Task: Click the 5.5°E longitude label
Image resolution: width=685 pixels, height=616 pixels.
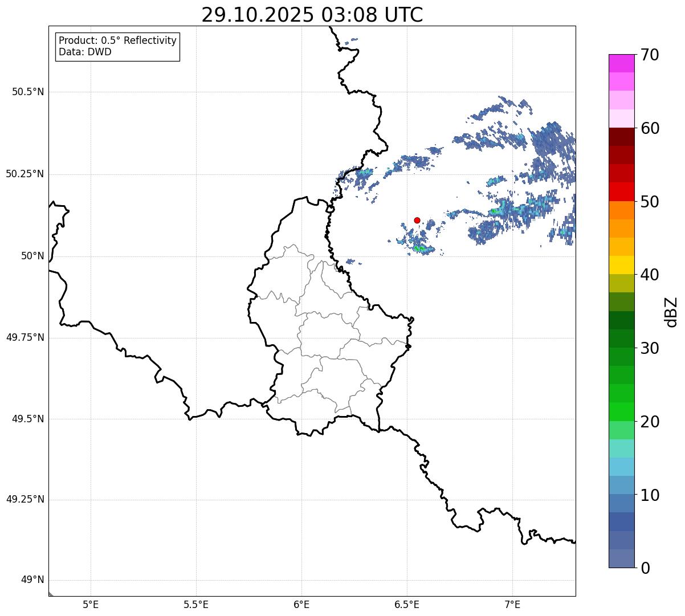Action: 196,605
